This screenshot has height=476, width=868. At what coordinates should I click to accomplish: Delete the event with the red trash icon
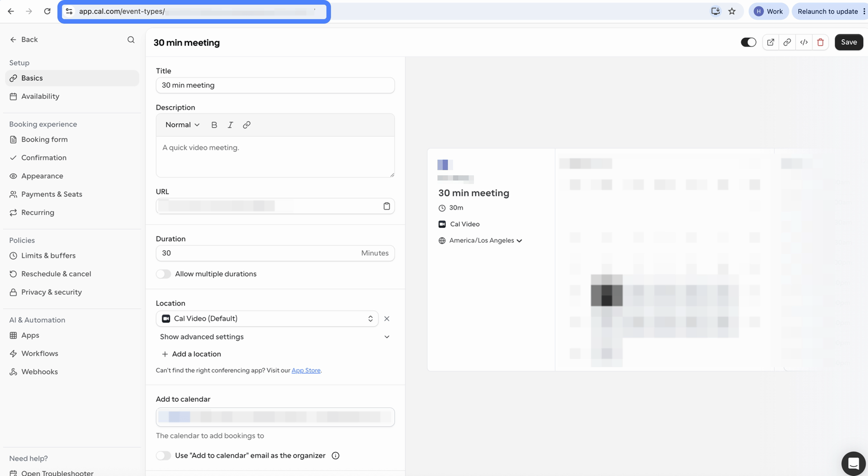[x=821, y=42]
